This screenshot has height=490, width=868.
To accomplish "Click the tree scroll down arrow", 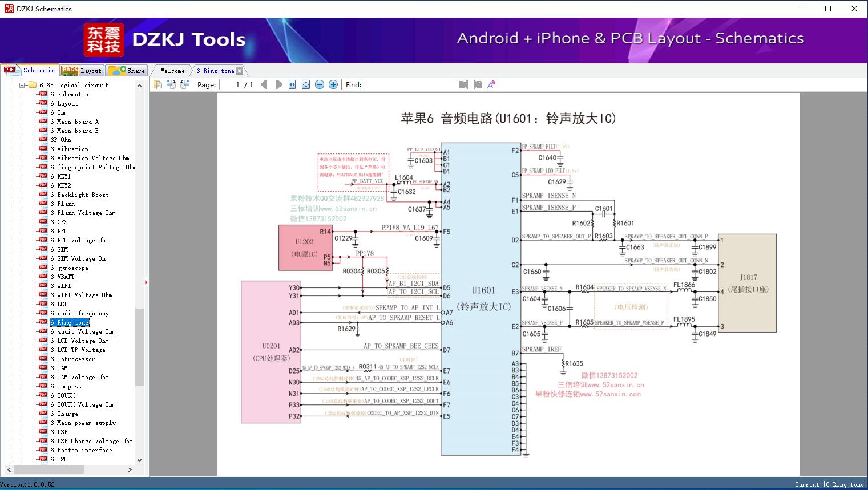I will pos(139,460).
